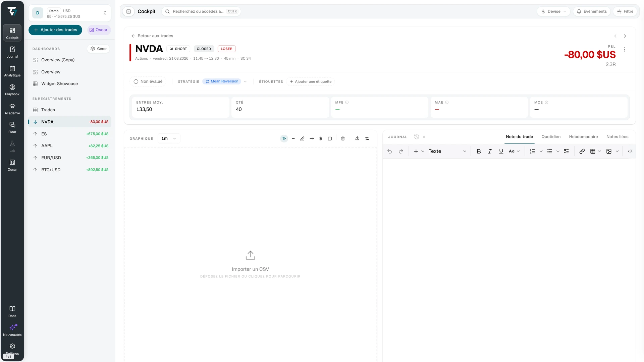Open the Devise currency dropdown
This screenshot has width=644, height=362.
pyautogui.click(x=553, y=11)
